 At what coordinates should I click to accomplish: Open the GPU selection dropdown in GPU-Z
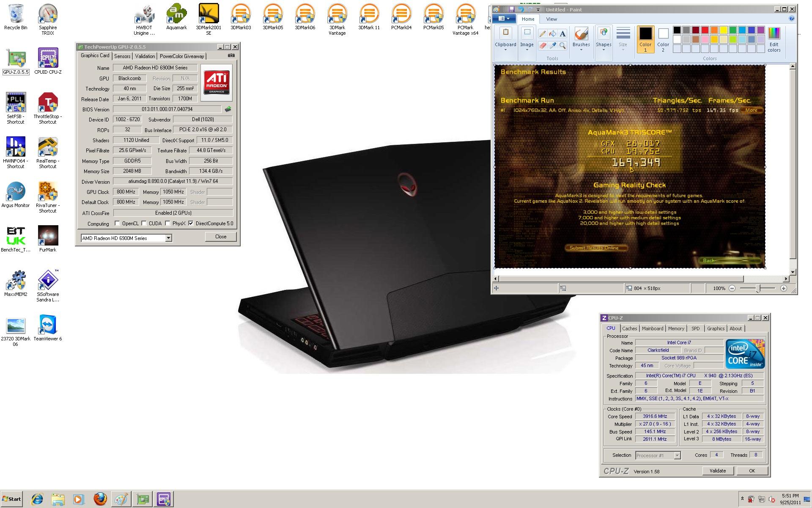169,238
